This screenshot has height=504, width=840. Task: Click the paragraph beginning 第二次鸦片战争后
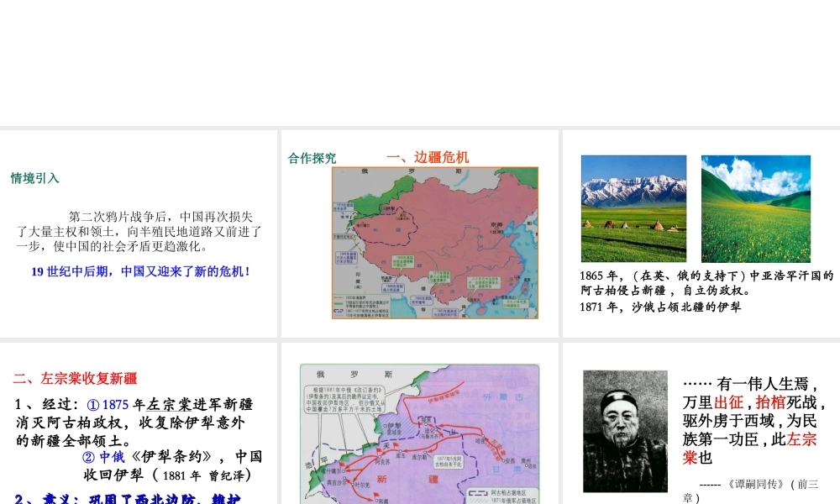coord(139,231)
